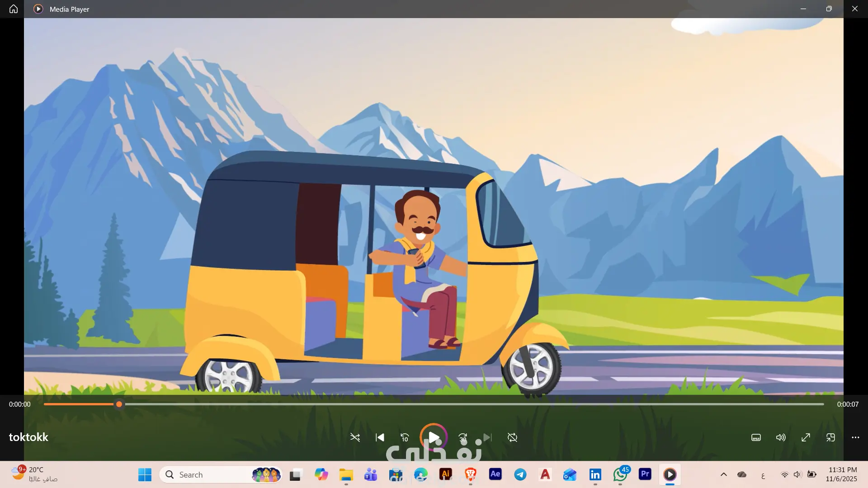868x488 pixels.
Task: Go to previous track
Action: (380, 437)
